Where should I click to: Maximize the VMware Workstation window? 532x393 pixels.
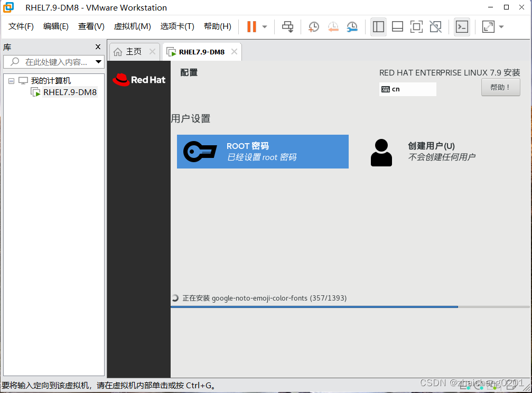click(x=506, y=7)
